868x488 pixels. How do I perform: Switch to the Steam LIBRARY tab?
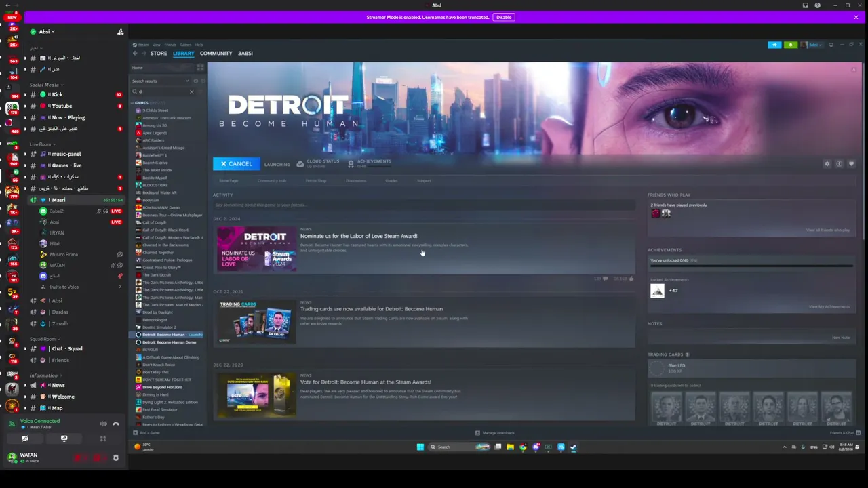point(183,53)
